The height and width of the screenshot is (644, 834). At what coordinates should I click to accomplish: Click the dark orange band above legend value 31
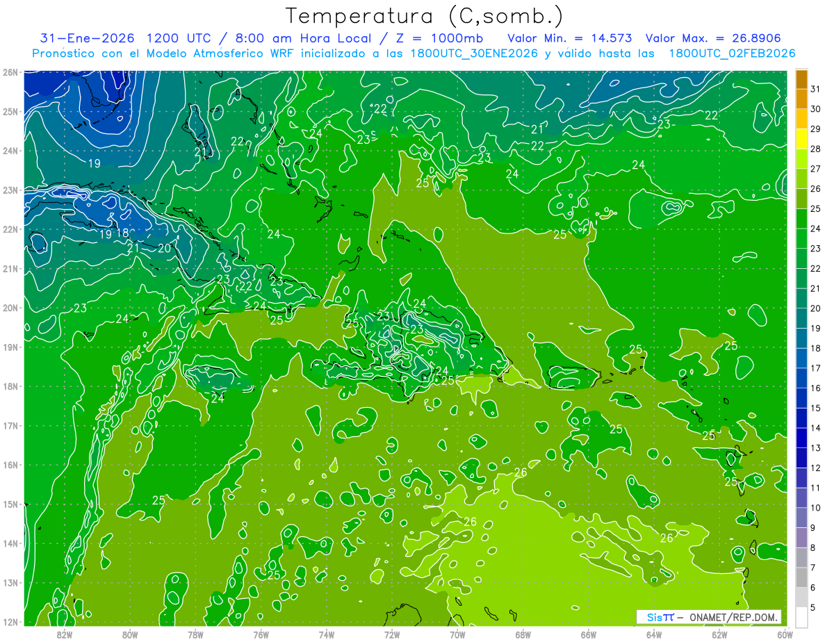click(x=801, y=79)
